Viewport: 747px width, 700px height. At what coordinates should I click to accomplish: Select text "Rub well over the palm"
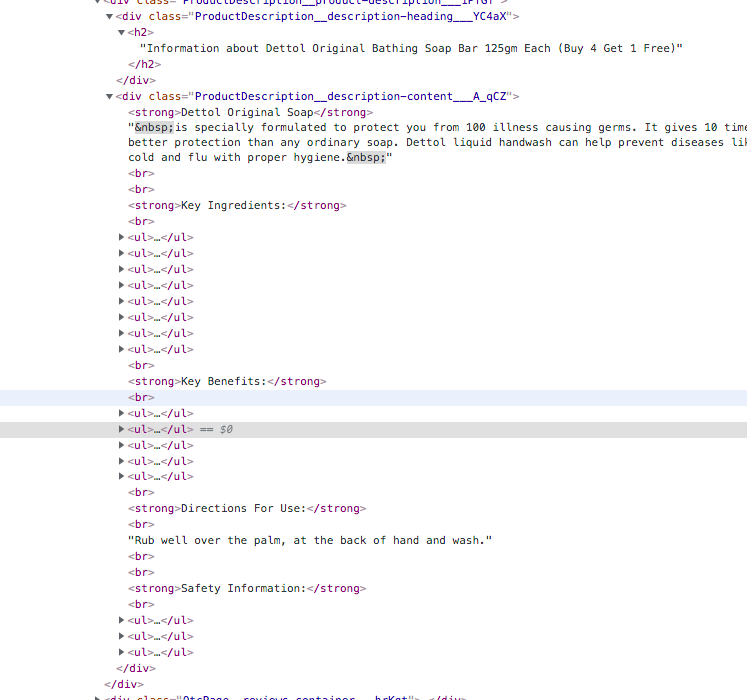pyautogui.click(x=310, y=540)
